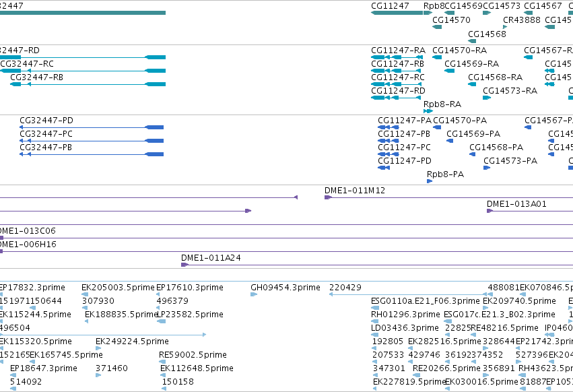573x392 pixels.
Task: Select the RE20266.5prime EST label
Action: pos(446,368)
